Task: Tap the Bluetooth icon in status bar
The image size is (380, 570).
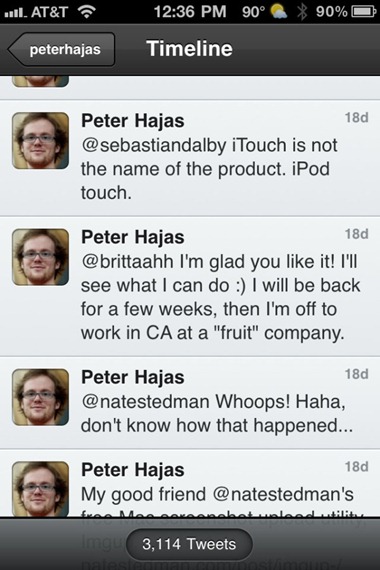Action: click(302, 12)
